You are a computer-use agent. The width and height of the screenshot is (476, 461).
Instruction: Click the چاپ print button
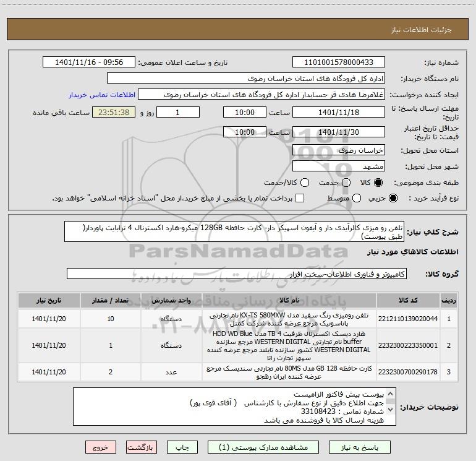(x=182, y=447)
